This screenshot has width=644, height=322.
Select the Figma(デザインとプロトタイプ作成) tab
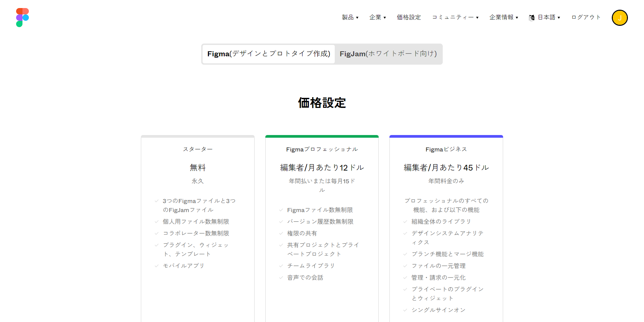pyautogui.click(x=269, y=54)
